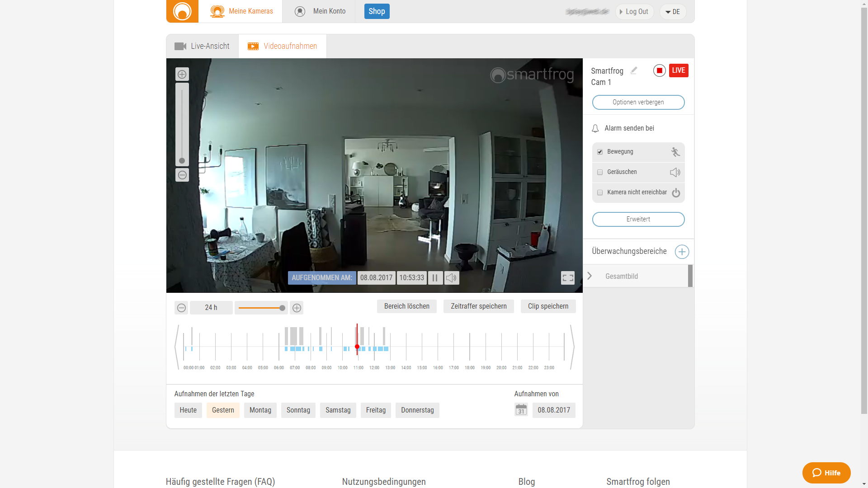Uncheck the Bewegung alarm checkbox
868x488 pixels.
(x=600, y=152)
